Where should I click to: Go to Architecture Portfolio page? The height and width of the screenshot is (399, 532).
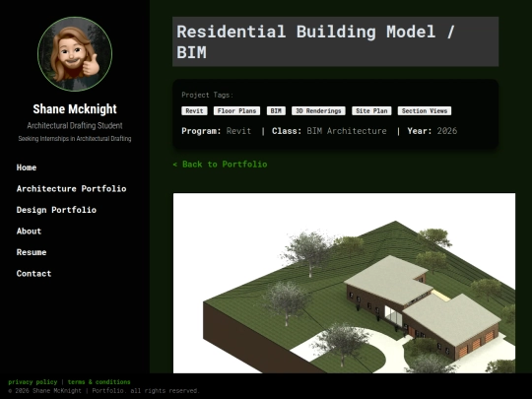click(71, 188)
